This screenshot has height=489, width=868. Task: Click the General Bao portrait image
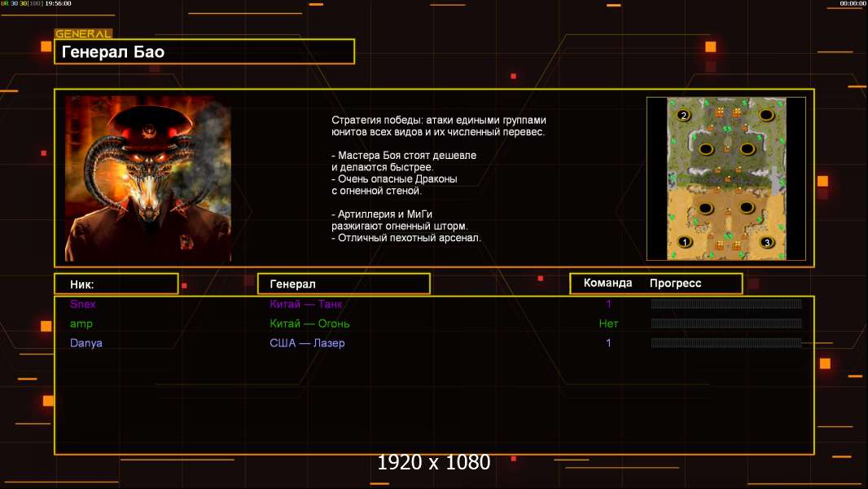[x=148, y=178]
